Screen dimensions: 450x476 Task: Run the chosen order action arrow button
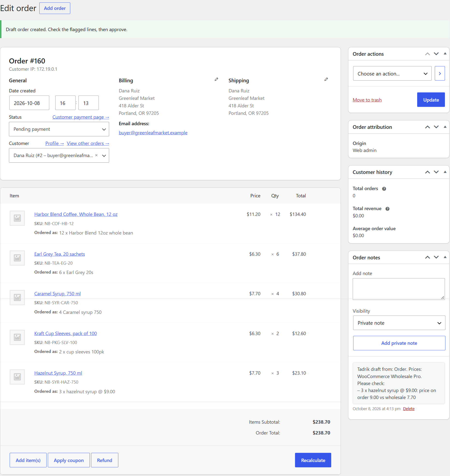pyautogui.click(x=440, y=74)
